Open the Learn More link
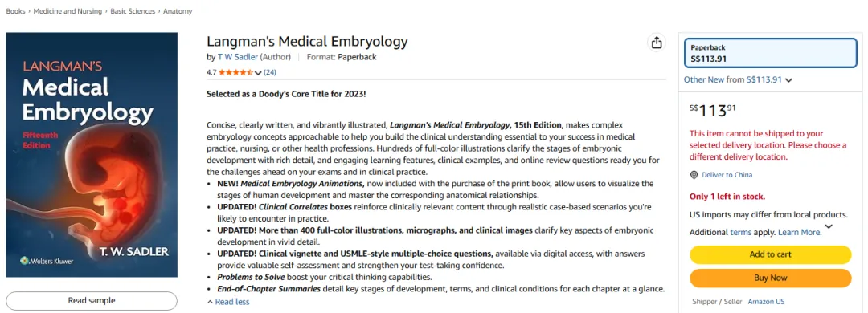868x313 pixels. click(800, 232)
